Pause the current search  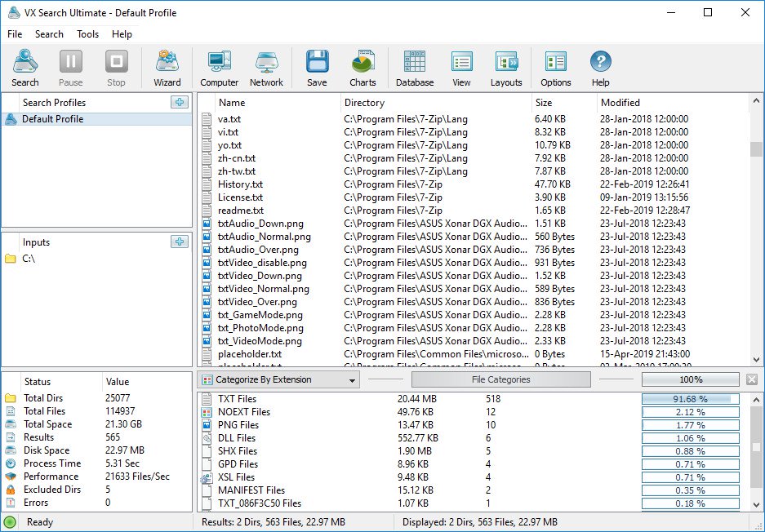pyautogui.click(x=70, y=68)
